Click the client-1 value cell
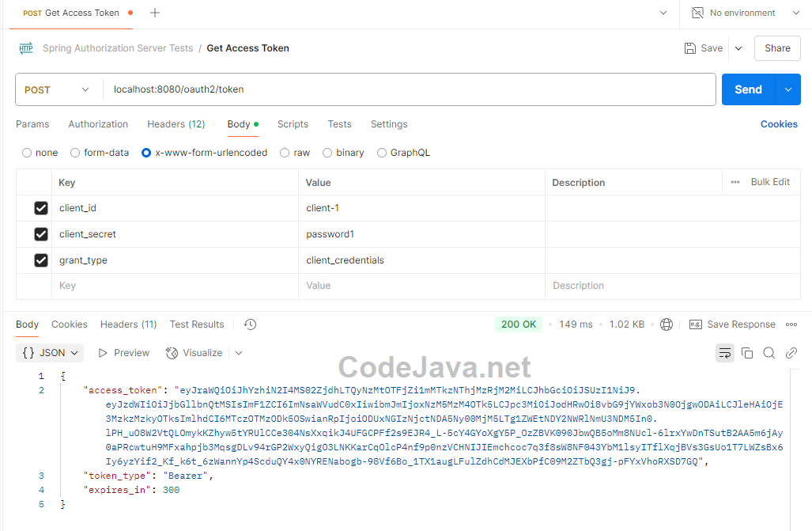812x531 pixels. point(421,208)
